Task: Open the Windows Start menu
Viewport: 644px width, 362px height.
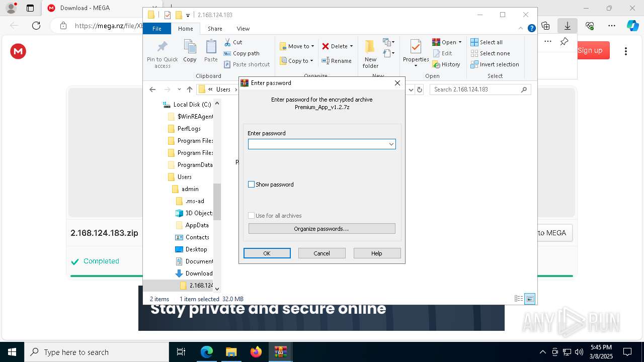Action: tap(12, 352)
